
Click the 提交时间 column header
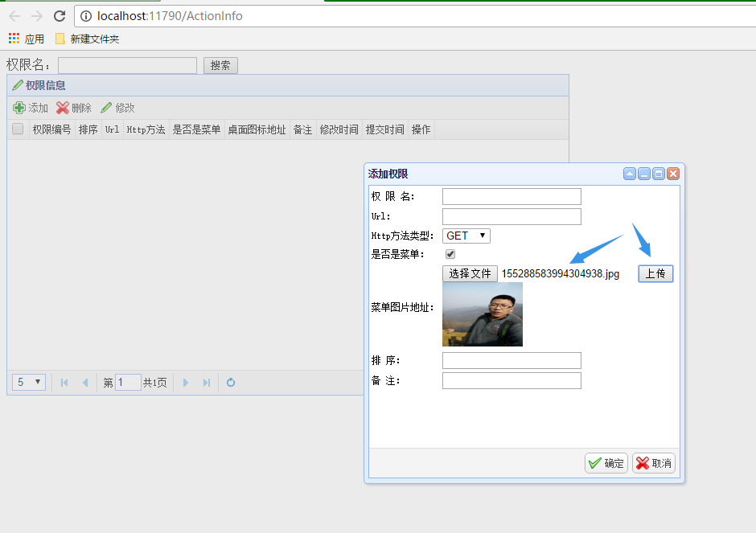(384, 129)
